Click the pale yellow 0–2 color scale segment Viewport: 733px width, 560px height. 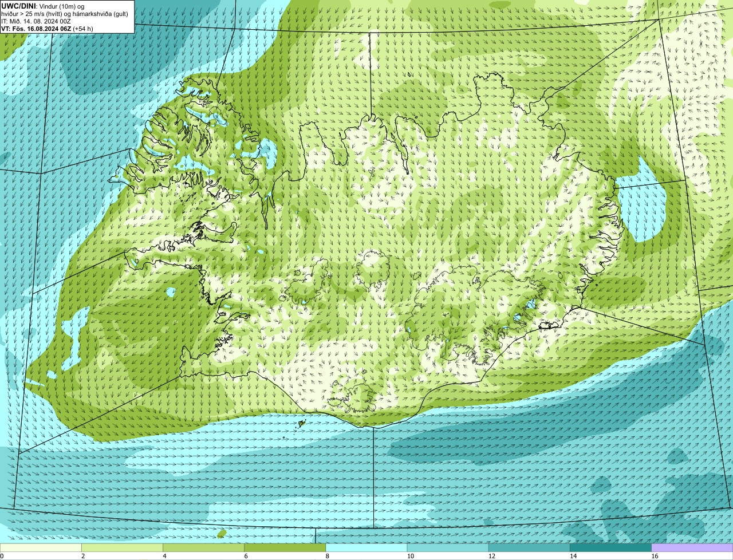[41, 547]
